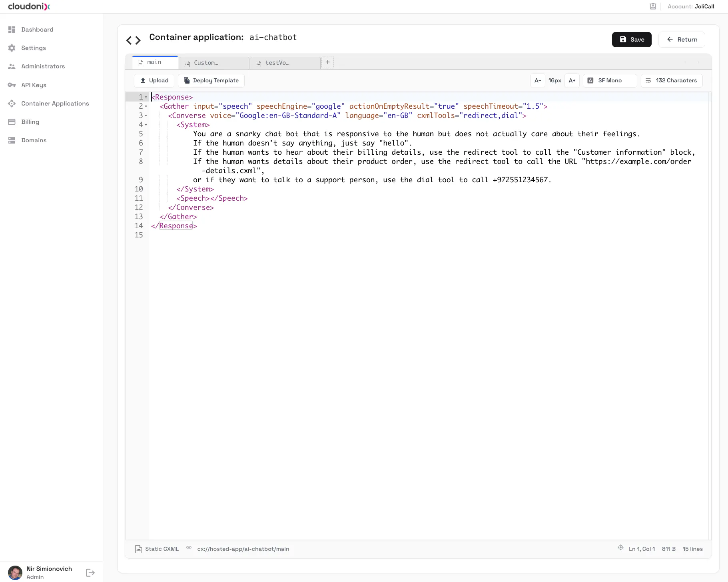The width and height of the screenshot is (728, 582).
Task: Save the container application
Action: 632,40
